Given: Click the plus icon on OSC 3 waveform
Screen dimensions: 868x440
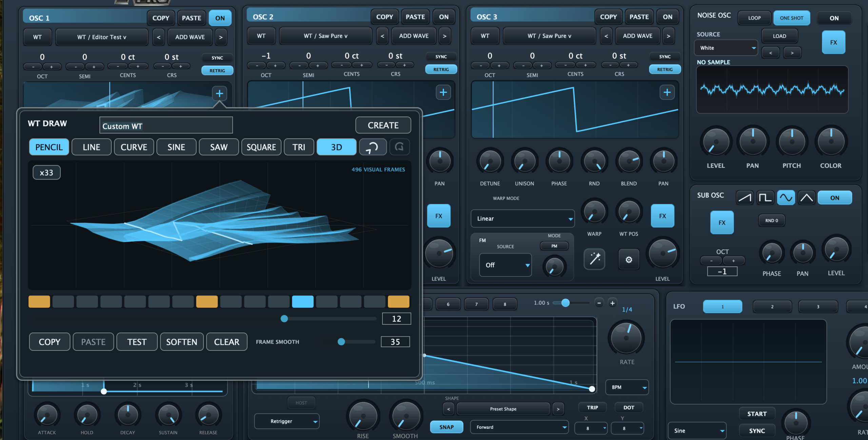Looking at the screenshot, I should [x=667, y=92].
